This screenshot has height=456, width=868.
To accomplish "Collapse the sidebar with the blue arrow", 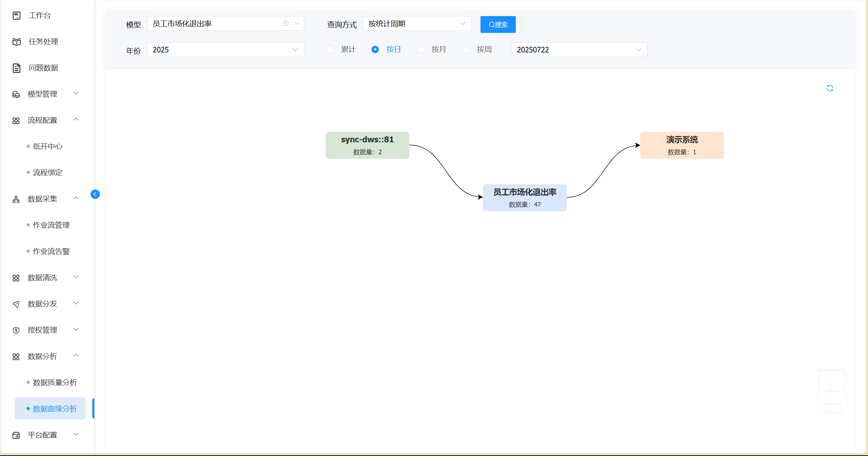I will click(x=95, y=194).
